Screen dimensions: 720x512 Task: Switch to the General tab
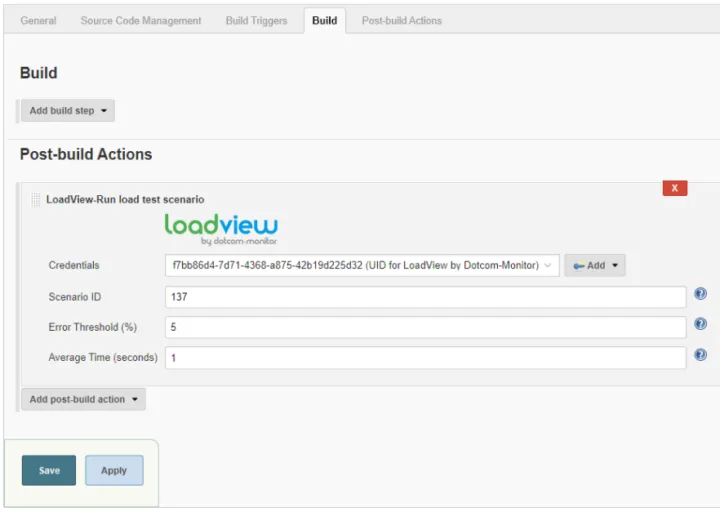pyautogui.click(x=38, y=21)
